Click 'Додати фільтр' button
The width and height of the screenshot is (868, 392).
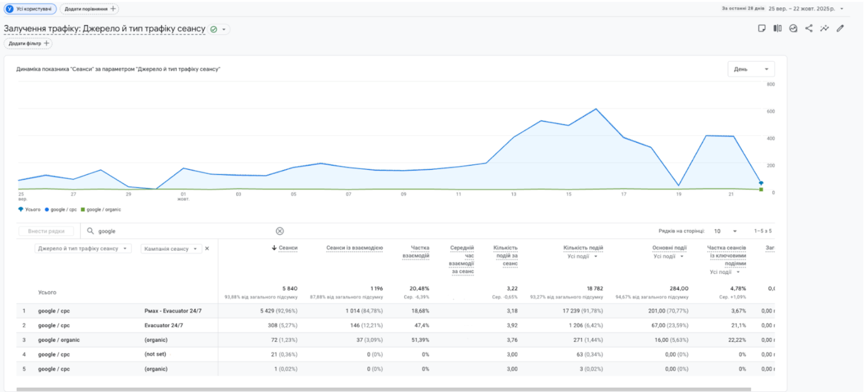point(28,43)
